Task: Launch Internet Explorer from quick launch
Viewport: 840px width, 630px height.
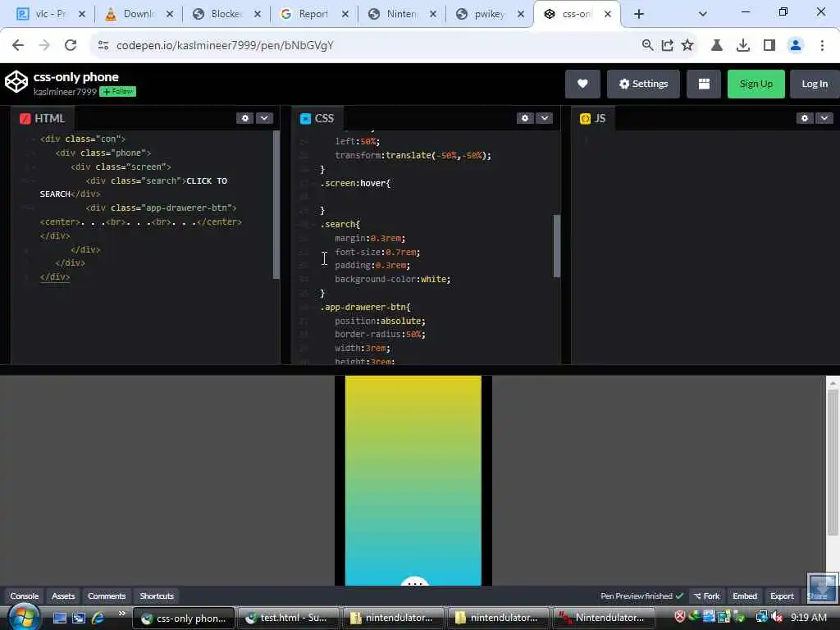Action: [x=98, y=618]
